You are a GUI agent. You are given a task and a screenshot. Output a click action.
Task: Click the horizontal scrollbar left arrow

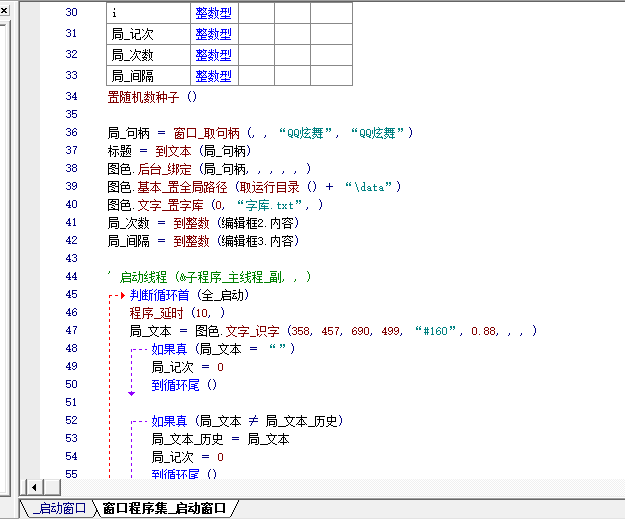33,486
